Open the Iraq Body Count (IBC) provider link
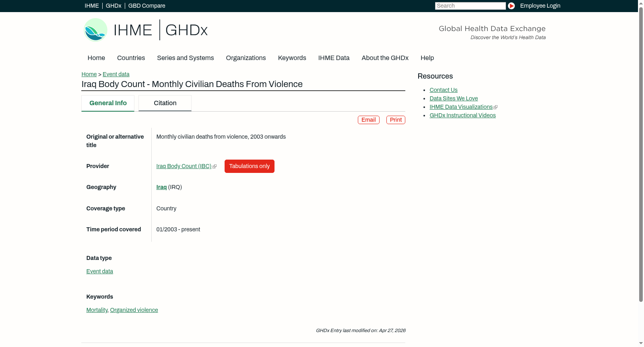Screen dimensions: 644x347 tap(184, 166)
